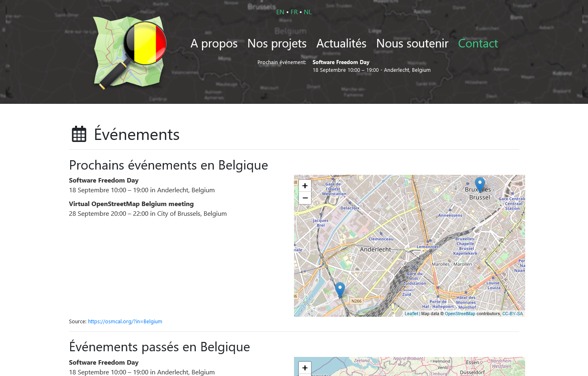The width and height of the screenshot is (588, 376).
Task: Click the OpenStreetMap Belgium logo
Action: tap(130, 52)
